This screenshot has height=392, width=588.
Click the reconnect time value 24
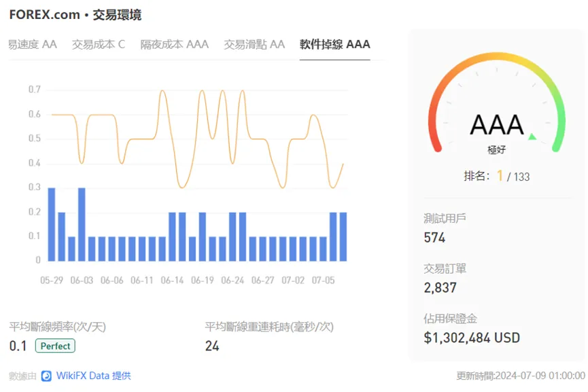tap(212, 346)
